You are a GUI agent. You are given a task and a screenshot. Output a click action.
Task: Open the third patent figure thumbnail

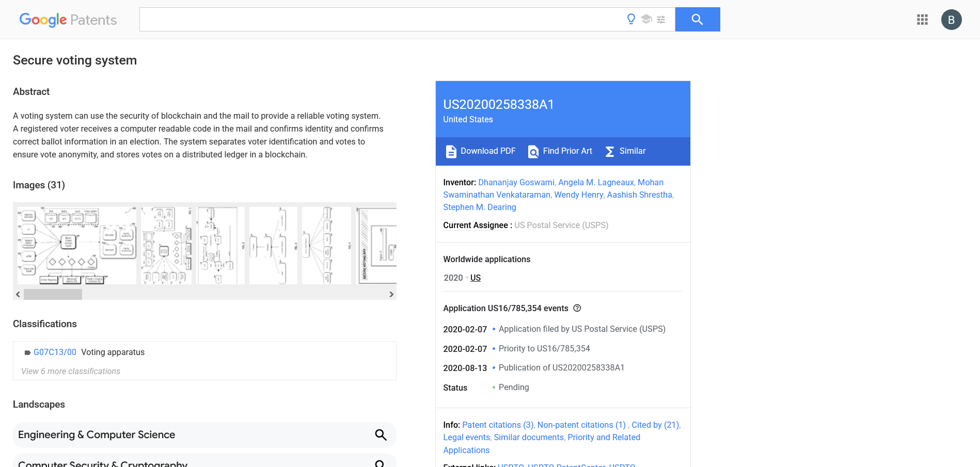point(220,246)
